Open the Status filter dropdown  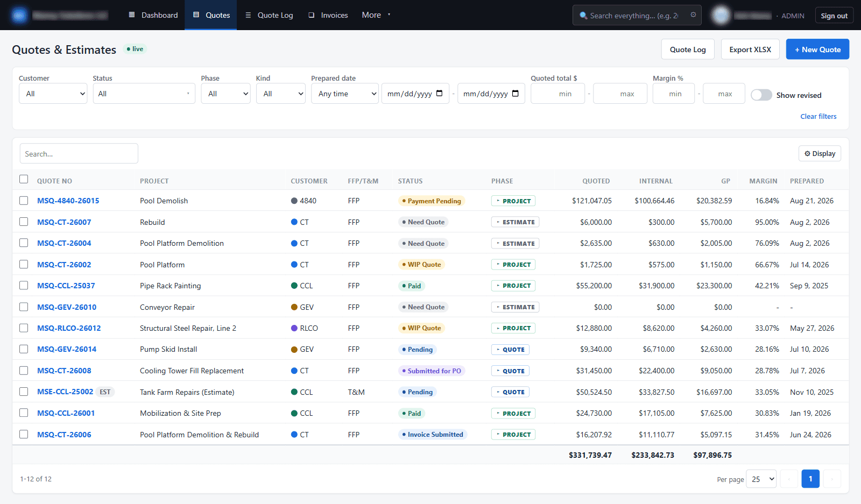(144, 94)
